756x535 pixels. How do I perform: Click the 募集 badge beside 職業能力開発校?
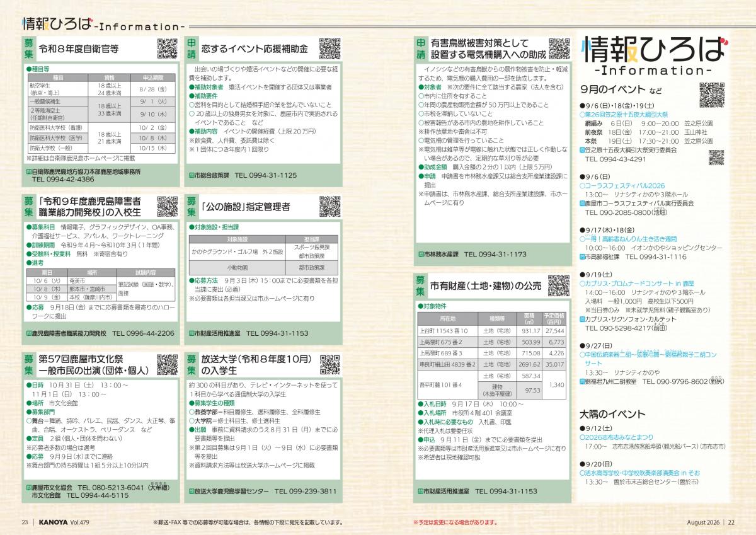click(29, 206)
